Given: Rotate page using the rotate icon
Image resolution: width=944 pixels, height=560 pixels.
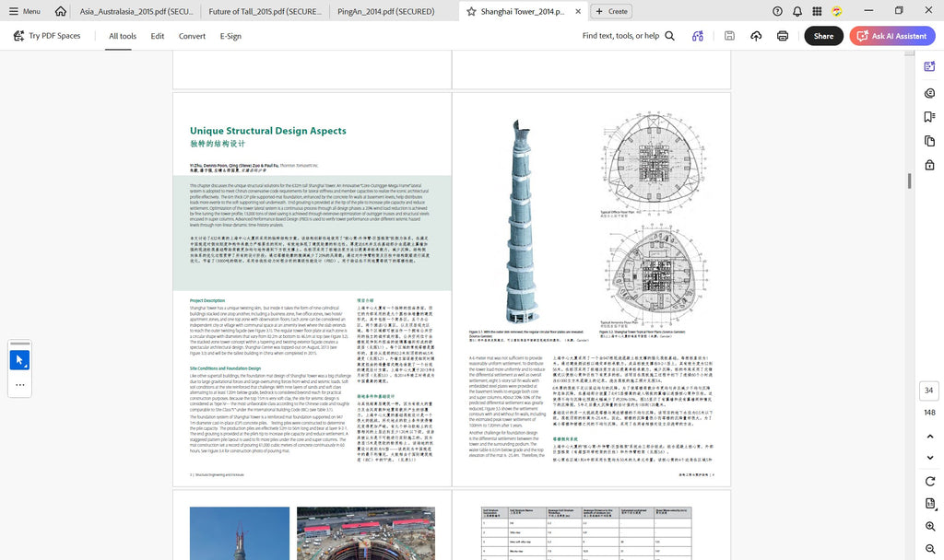Looking at the screenshot, I should tap(929, 481).
